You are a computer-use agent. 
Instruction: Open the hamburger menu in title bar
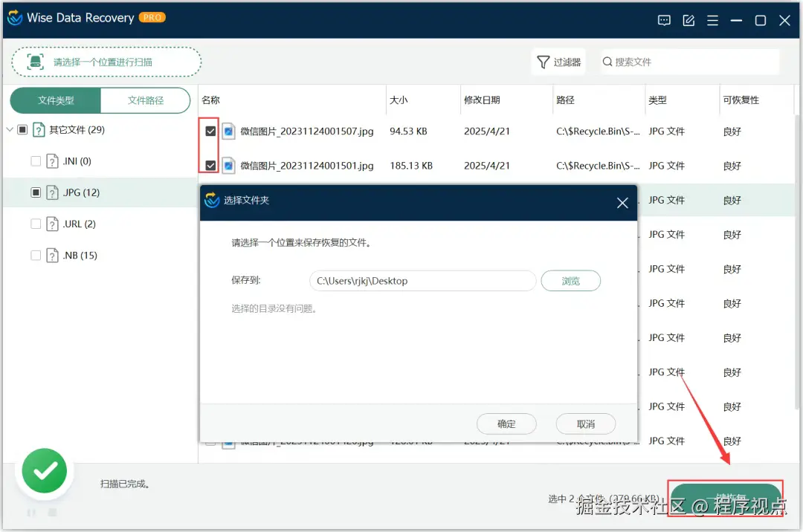(712, 21)
